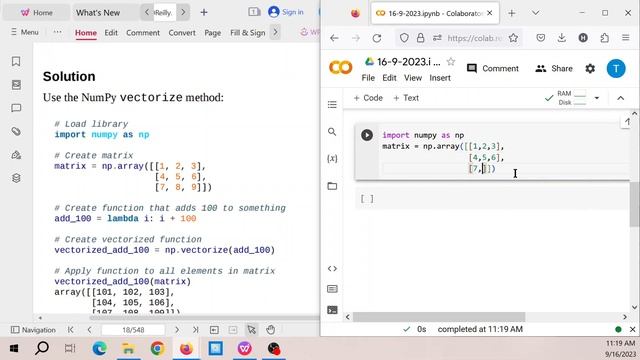The width and height of the screenshot is (640, 360).
Task: Switch to Fill & Sign ribbon tab
Action: tap(248, 33)
